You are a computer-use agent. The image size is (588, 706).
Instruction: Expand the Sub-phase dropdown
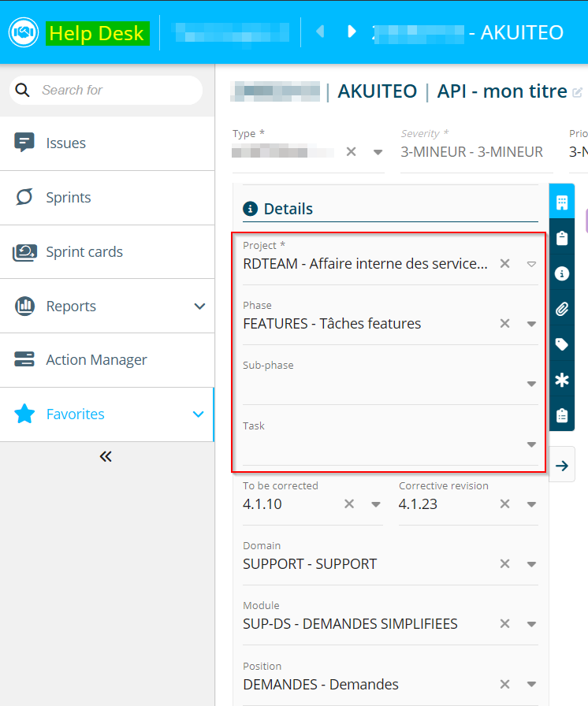click(531, 384)
